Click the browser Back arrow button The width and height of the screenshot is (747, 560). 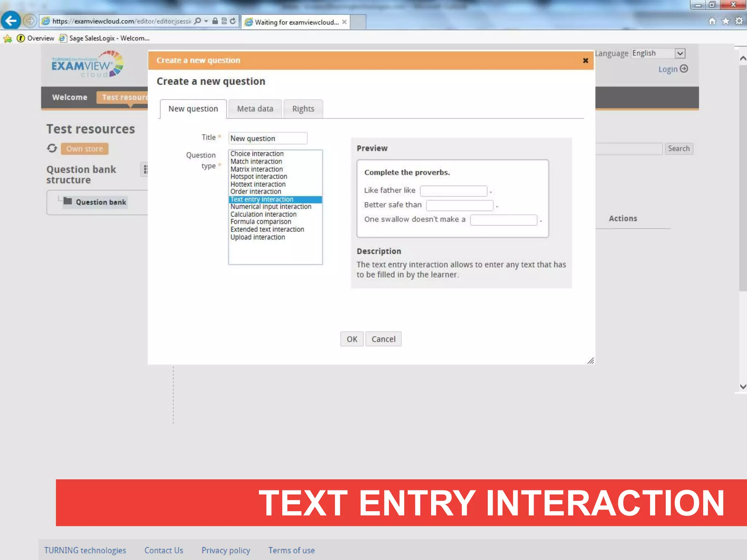point(11,20)
